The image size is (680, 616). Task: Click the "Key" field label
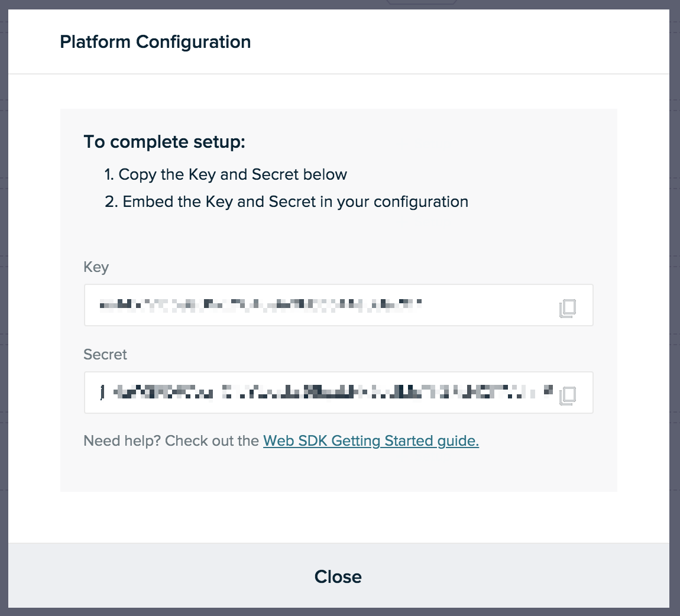[96, 267]
